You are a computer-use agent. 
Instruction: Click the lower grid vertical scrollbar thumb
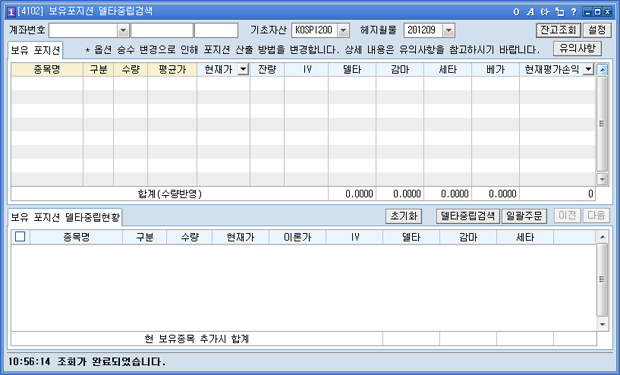(602, 280)
